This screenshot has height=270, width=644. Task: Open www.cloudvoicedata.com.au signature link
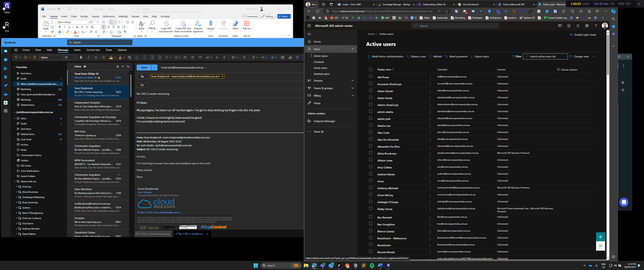pyautogui.click(x=167, y=212)
